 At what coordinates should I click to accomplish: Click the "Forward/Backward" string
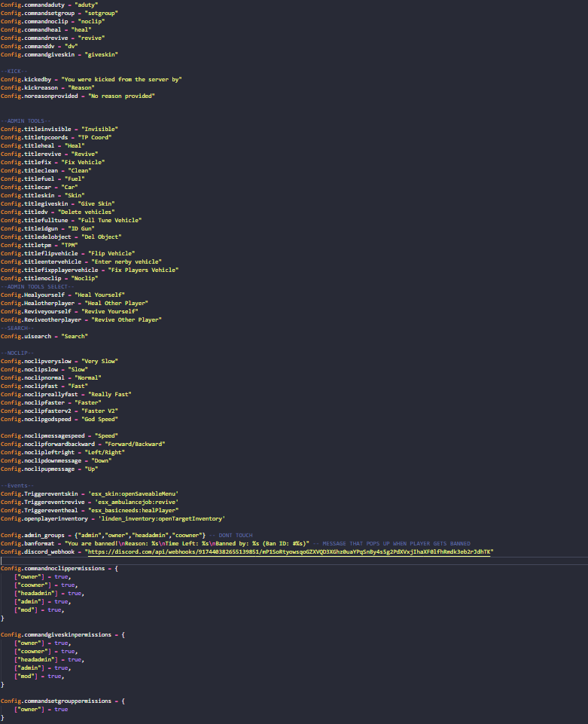coord(136,445)
